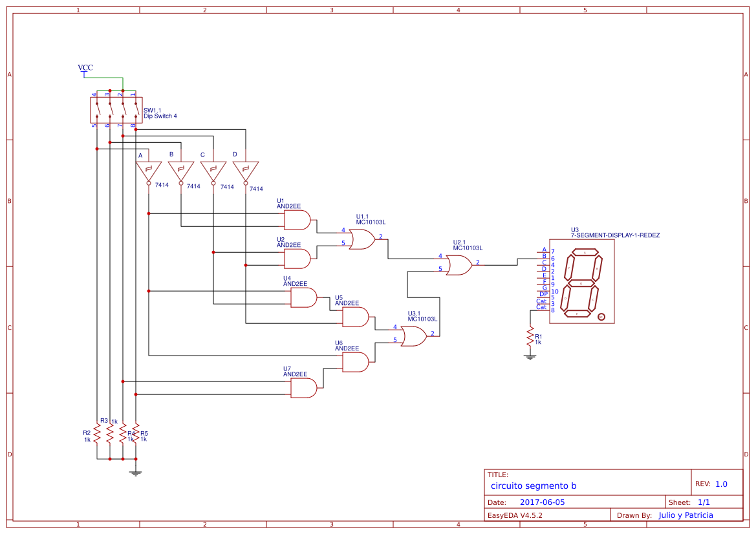Select OR gate U1.1 MC10103L

[361, 239]
